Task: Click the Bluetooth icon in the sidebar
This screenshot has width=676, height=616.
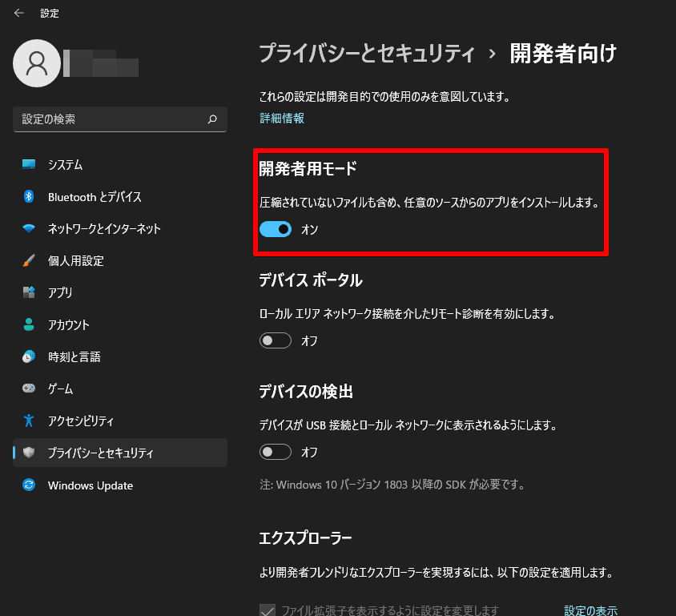Action: coord(29,197)
